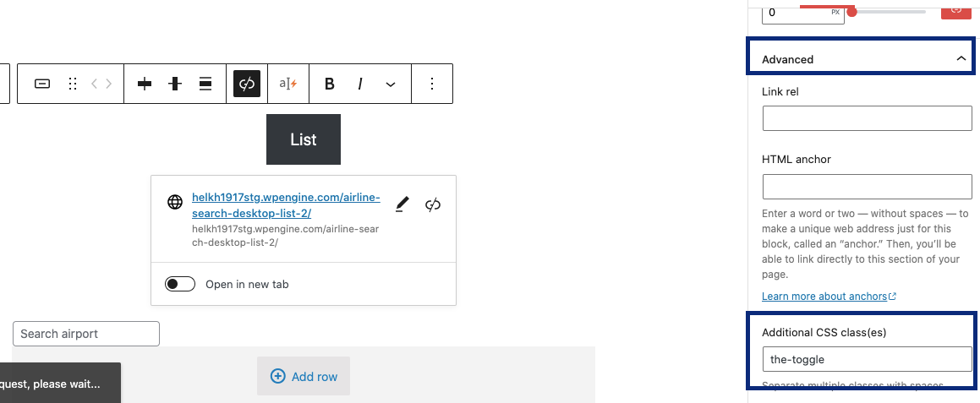Viewport: 980px width, 403px height.
Task: Open the airline-search-desktop-list-2 link
Action: (286, 205)
